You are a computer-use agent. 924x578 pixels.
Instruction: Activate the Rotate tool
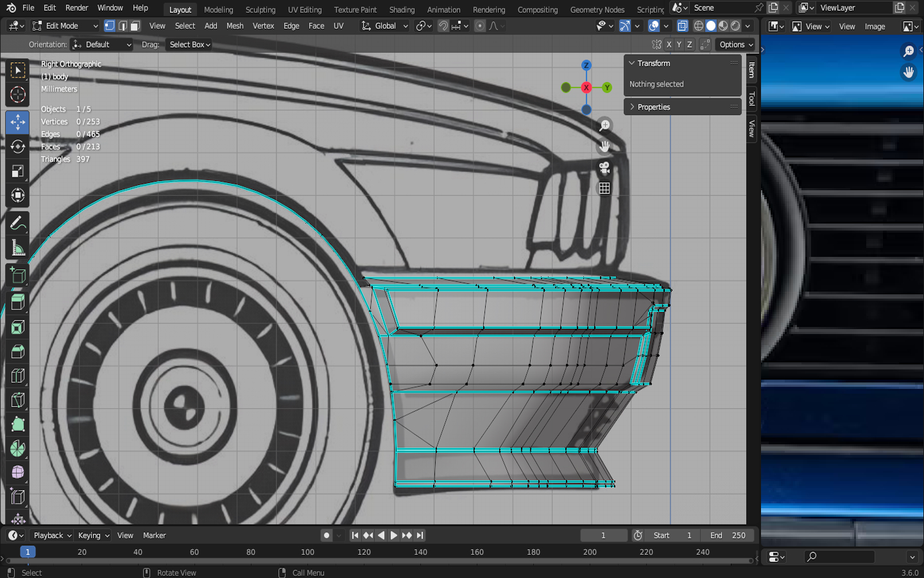(x=17, y=147)
